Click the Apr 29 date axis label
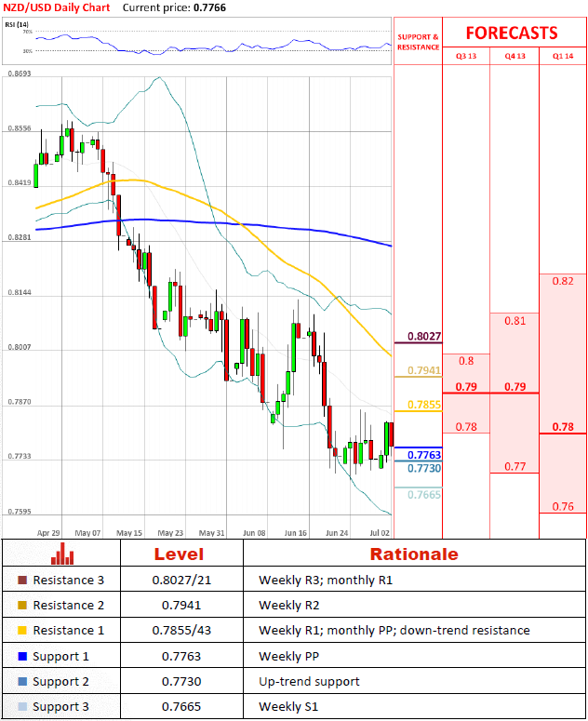 coord(48,533)
